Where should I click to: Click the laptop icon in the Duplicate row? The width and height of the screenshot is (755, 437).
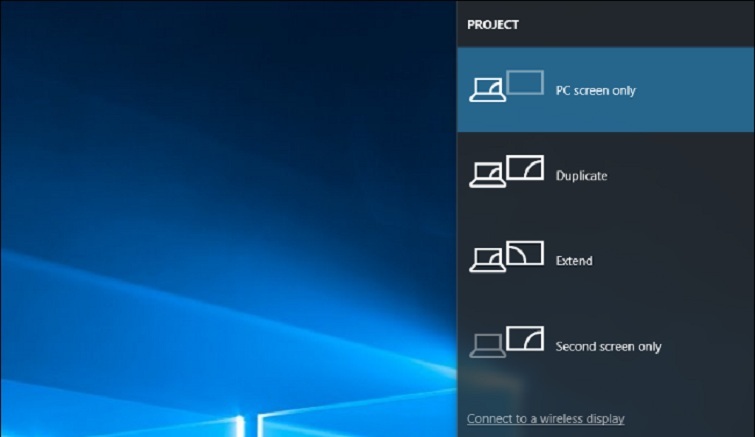coord(486,176)
